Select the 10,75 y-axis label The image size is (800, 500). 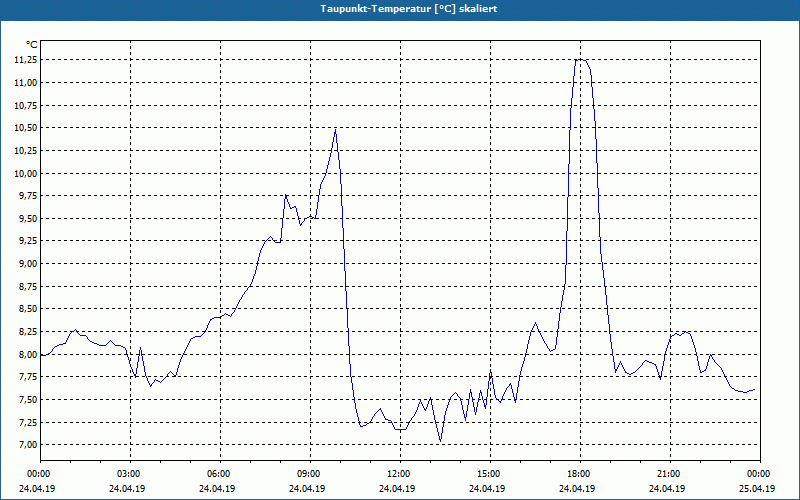tap(26, 106)
